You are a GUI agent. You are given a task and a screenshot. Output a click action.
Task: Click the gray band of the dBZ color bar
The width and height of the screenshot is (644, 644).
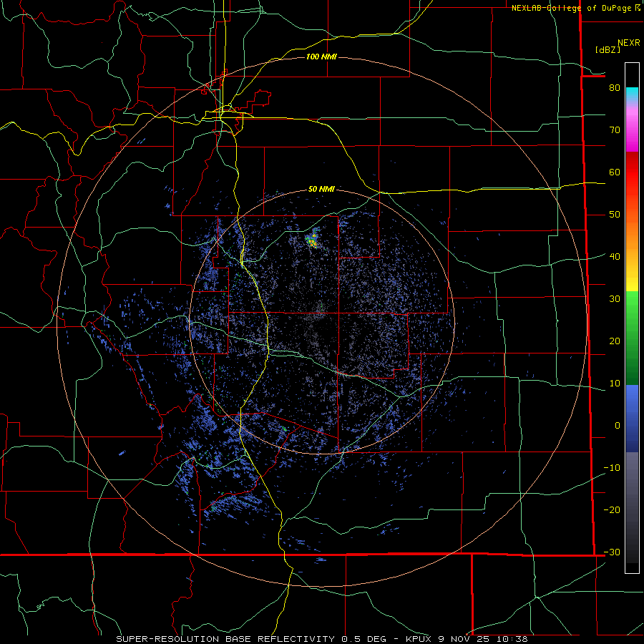[632, 507]
